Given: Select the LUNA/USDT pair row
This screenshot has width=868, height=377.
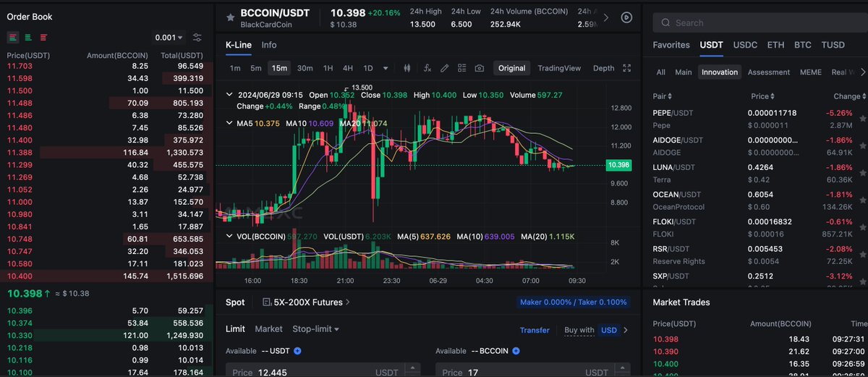Looking at the screenshot, I should click(759, 173).
